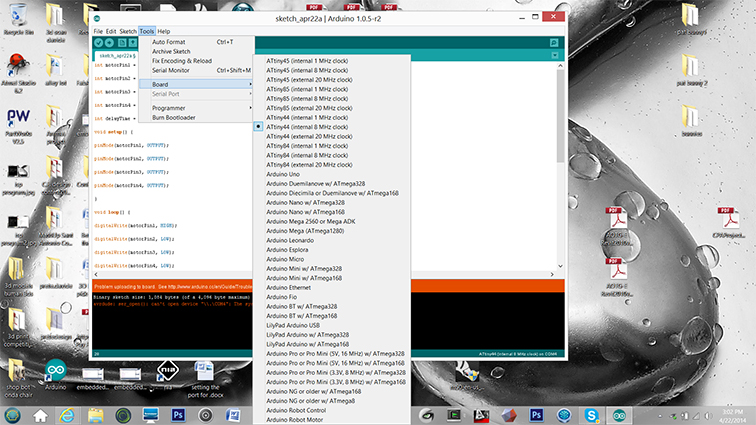
Task: Click the Internet Explorer taskbar icon
Action: point(67,415)
